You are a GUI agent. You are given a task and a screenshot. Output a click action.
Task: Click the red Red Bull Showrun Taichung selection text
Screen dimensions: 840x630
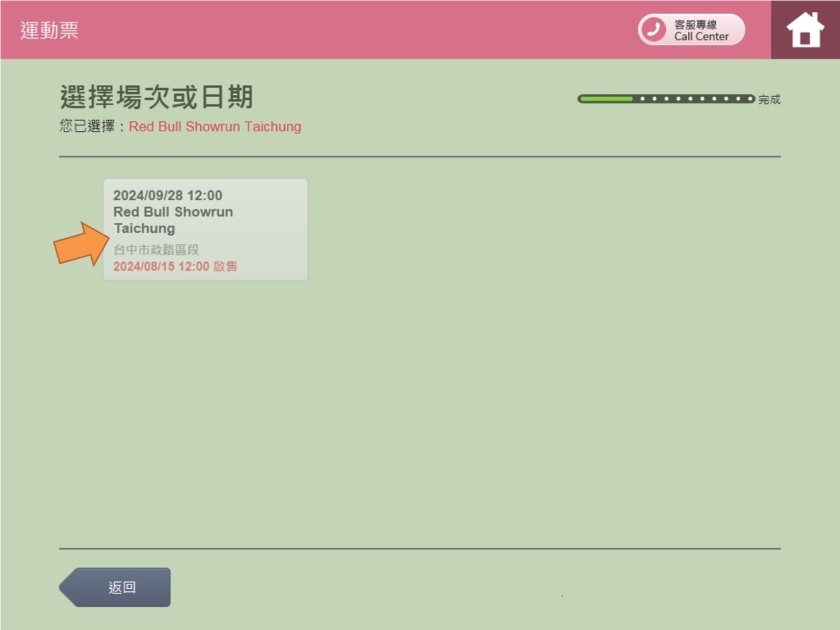pos(215,127)
